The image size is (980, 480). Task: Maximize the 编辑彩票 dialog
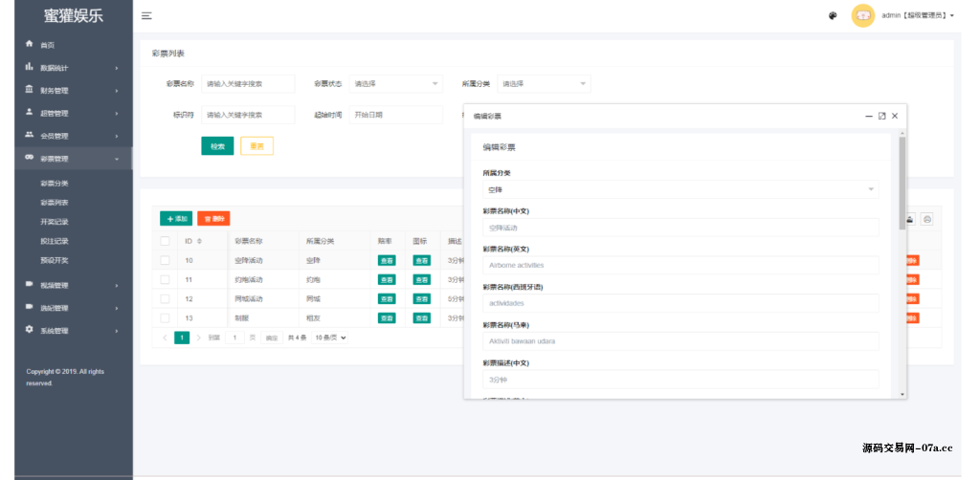click(881, 116)
